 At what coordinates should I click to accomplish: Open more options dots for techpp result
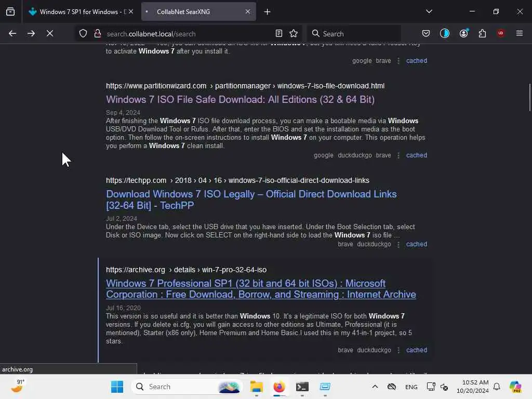pos(398,244)
